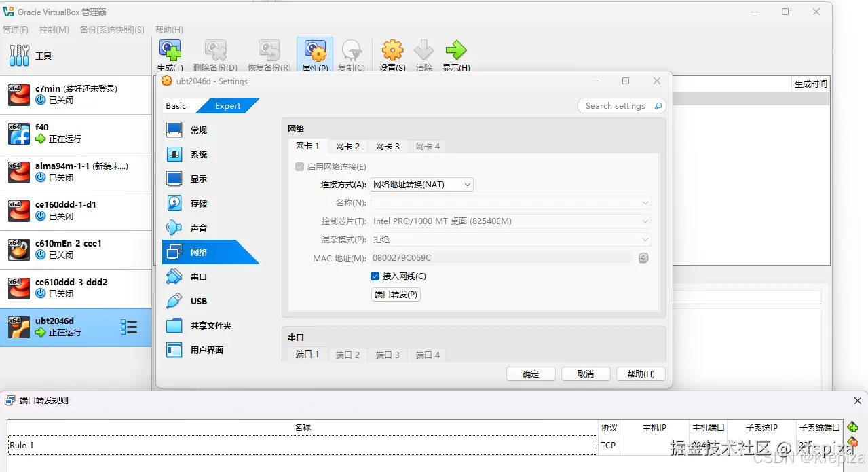
Task: Open the 工具 tools entry in sidebar
Action: point(75,56)
